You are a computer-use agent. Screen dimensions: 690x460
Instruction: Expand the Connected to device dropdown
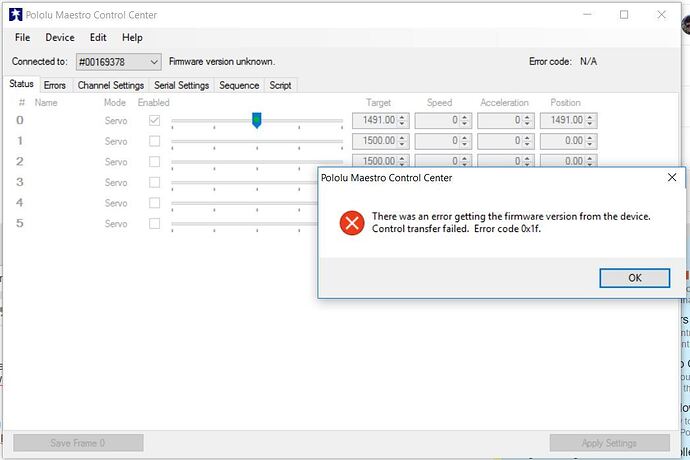coord(154,62)
